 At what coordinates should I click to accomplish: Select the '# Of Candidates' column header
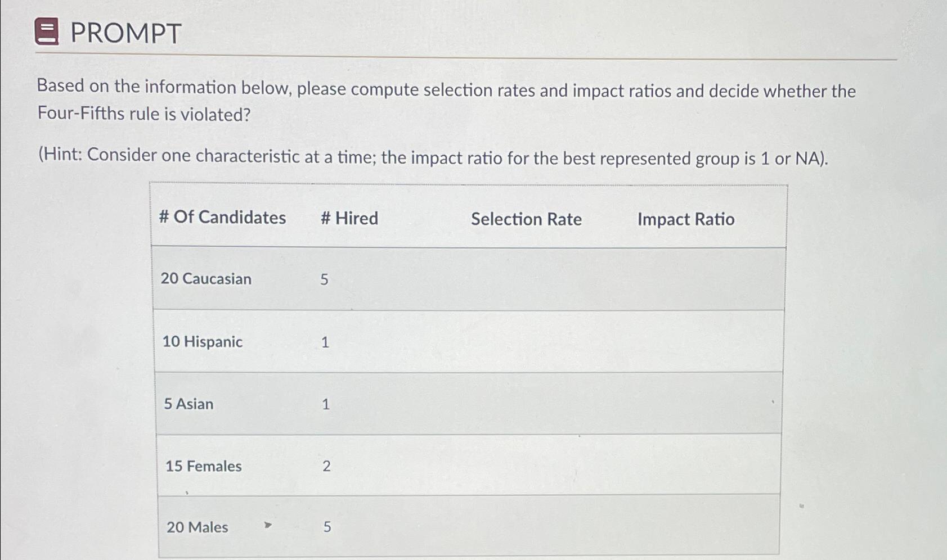click(222, 217)
